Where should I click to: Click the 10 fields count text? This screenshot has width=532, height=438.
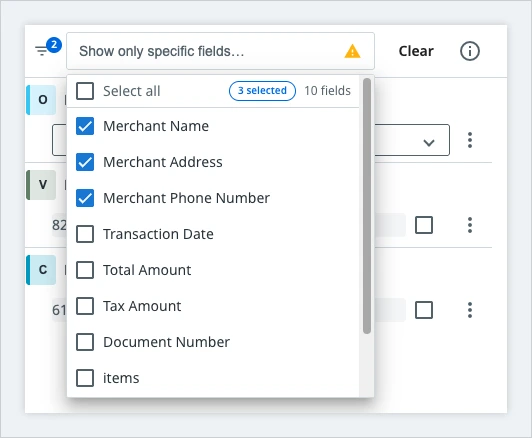click(327, 91)
